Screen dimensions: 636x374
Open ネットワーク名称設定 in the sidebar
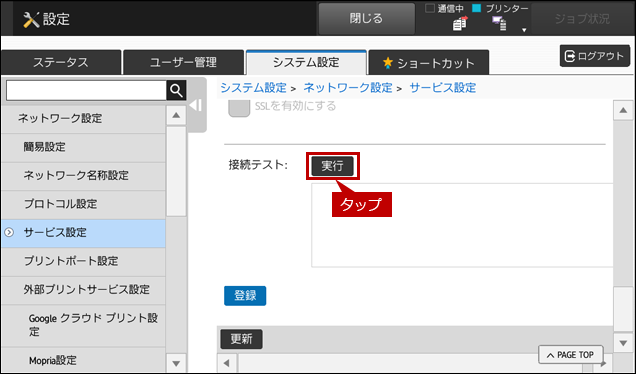pos(83,175)
